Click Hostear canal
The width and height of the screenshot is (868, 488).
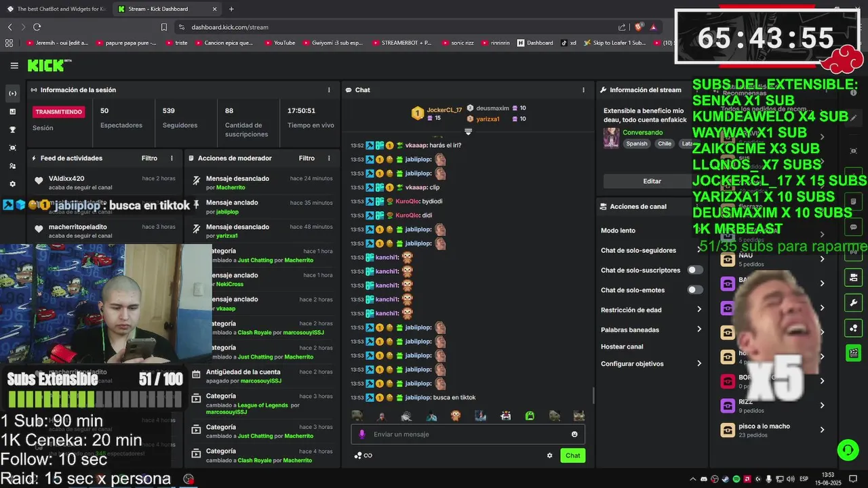pyautogui.click(x=622, y=346)
